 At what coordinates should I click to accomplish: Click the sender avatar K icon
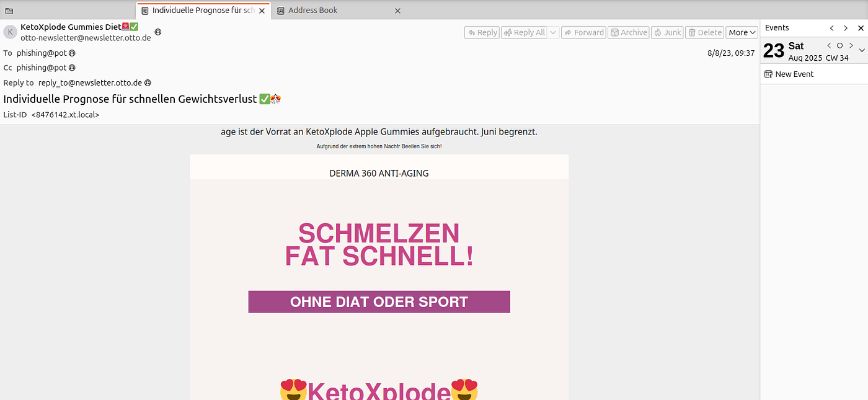coord(10,32)
